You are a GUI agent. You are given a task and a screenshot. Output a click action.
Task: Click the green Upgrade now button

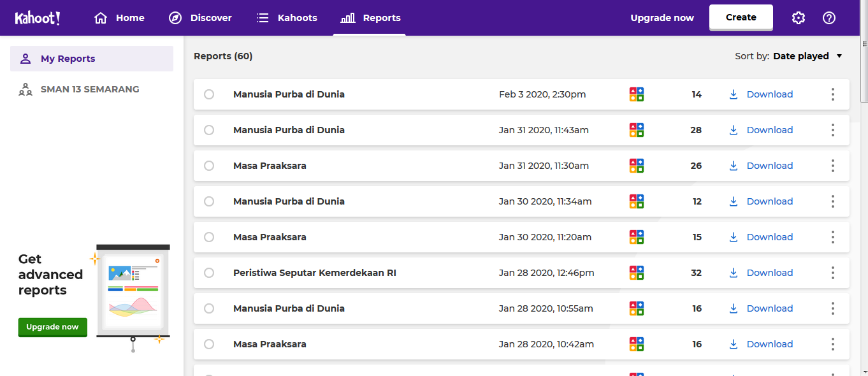(x=52, y=327)
